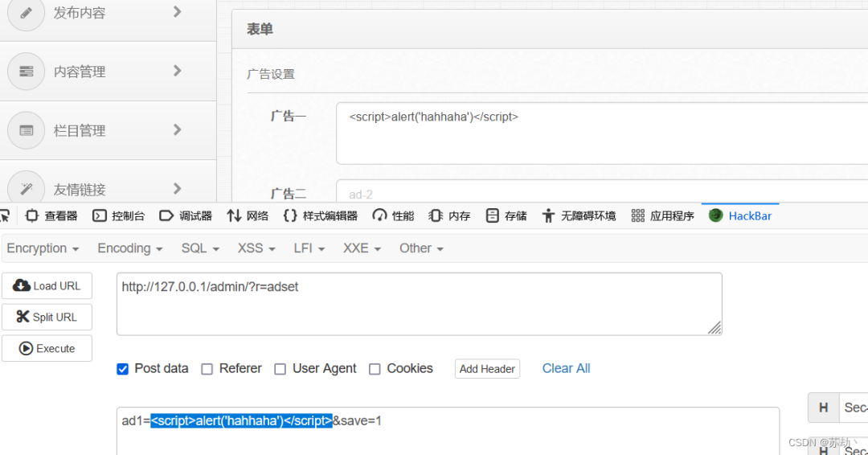Click the 发布内容 pencil icon
This screenshot has width=868, height=455.
[x=26, y=12]
